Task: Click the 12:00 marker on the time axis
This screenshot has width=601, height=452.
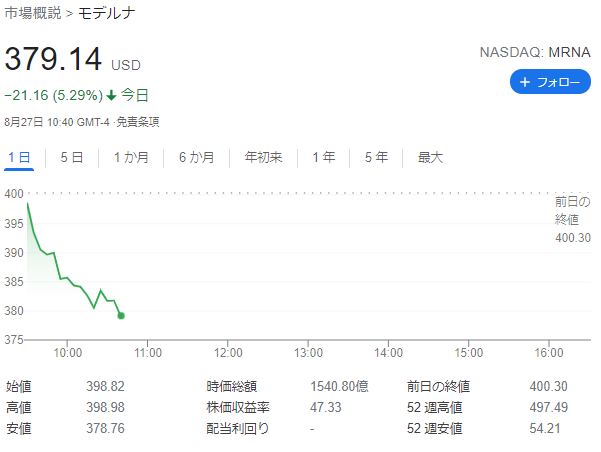Action: click(x=228, y=353)
